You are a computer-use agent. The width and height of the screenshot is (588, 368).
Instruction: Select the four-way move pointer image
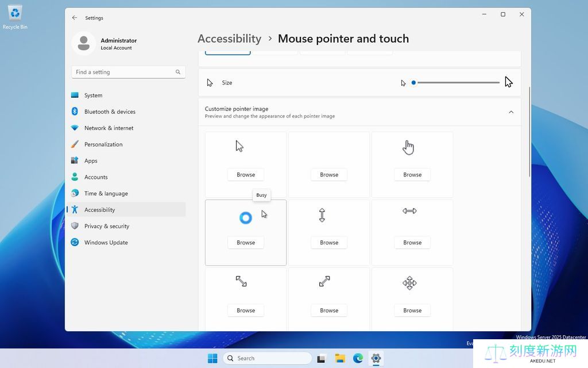[409, 283]
